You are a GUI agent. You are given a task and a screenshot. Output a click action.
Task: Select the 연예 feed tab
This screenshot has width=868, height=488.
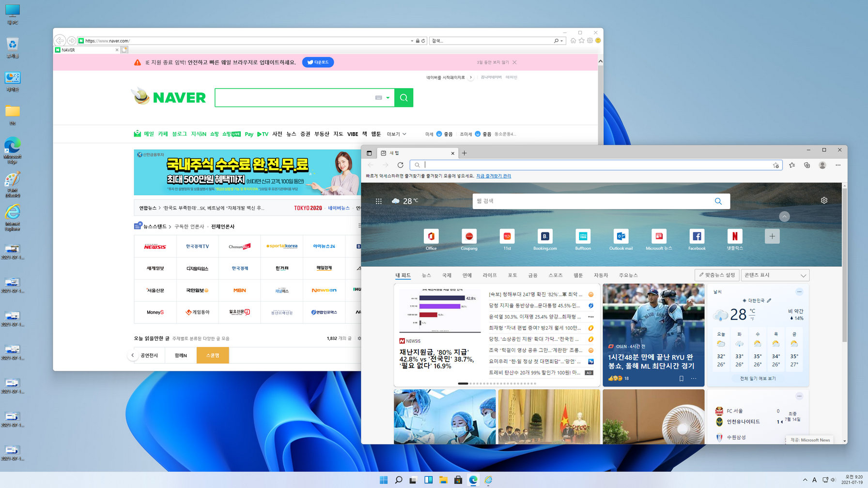(x=467, y=275)
